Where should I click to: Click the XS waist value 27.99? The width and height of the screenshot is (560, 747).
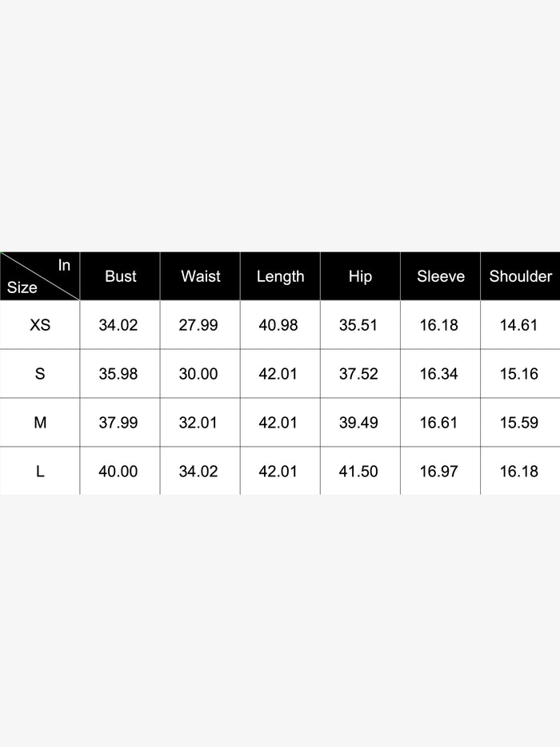point(198,325)
